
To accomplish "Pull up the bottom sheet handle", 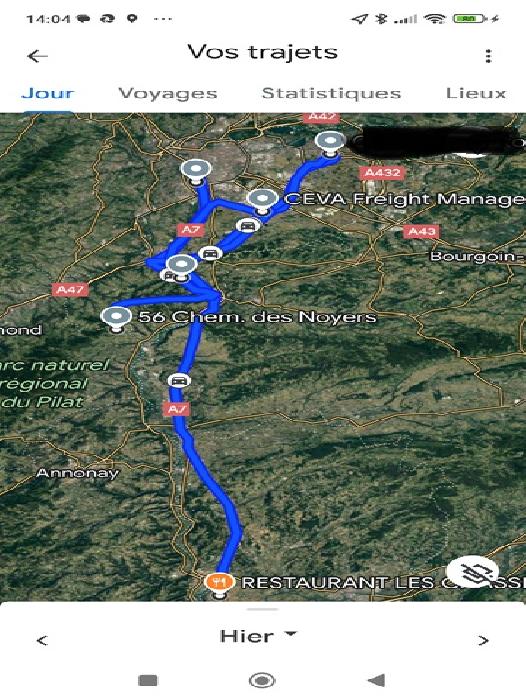I will click(263, 609).
